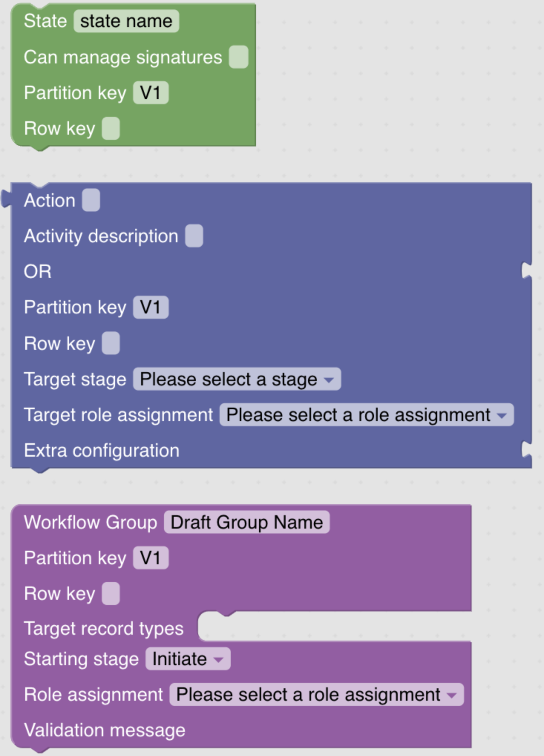This screenshot has width=544, height=756.
Task: Expand the Workflow Group Role assignment dropdown
Action: tap(316, 695)
